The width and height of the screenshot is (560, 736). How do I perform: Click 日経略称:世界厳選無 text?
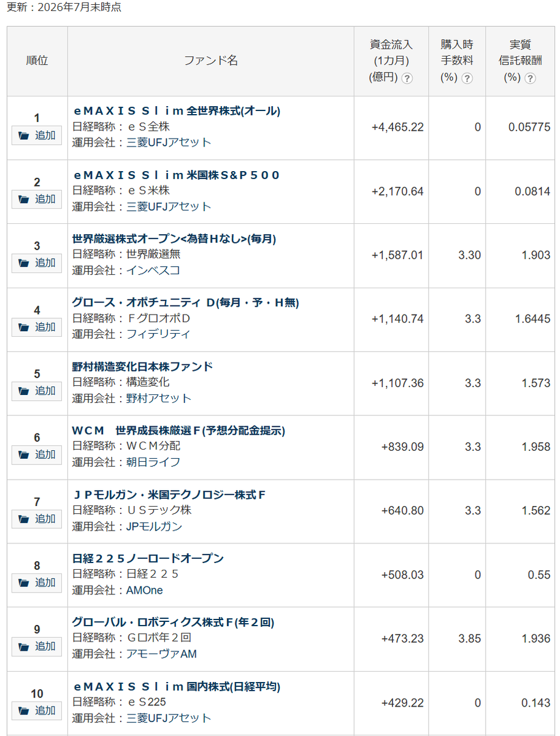click(126, 254)
